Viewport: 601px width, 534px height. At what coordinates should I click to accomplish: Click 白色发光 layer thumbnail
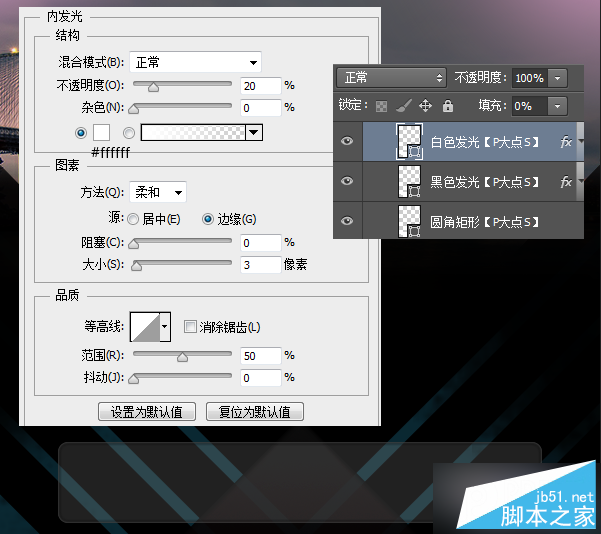pos(409,141)
